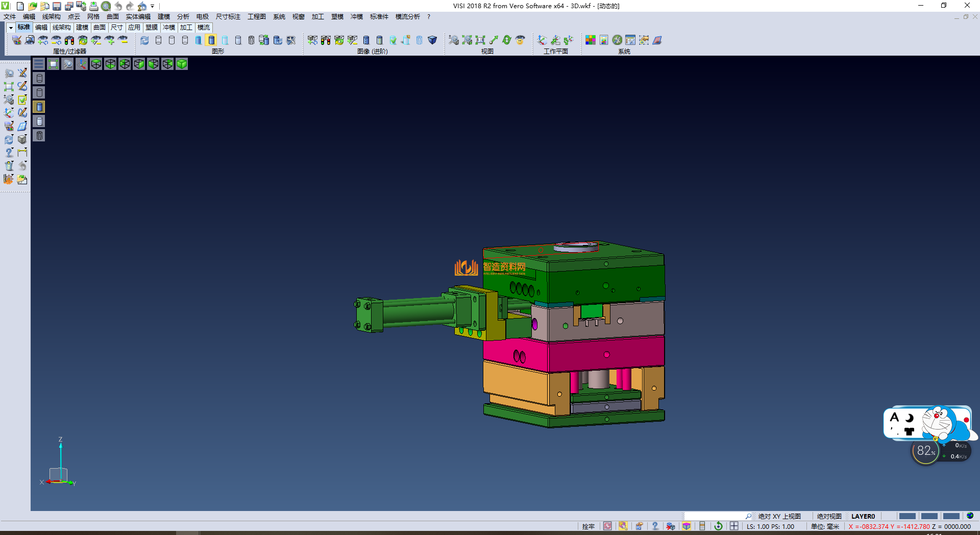Toggle the highlighted cube icon in status bar

[x=687, y=526]
